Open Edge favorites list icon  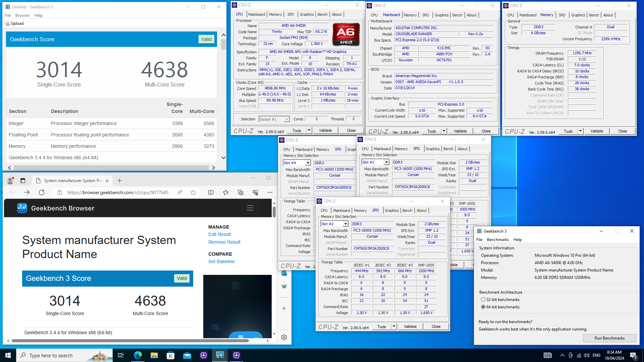(x=226, y=192)
